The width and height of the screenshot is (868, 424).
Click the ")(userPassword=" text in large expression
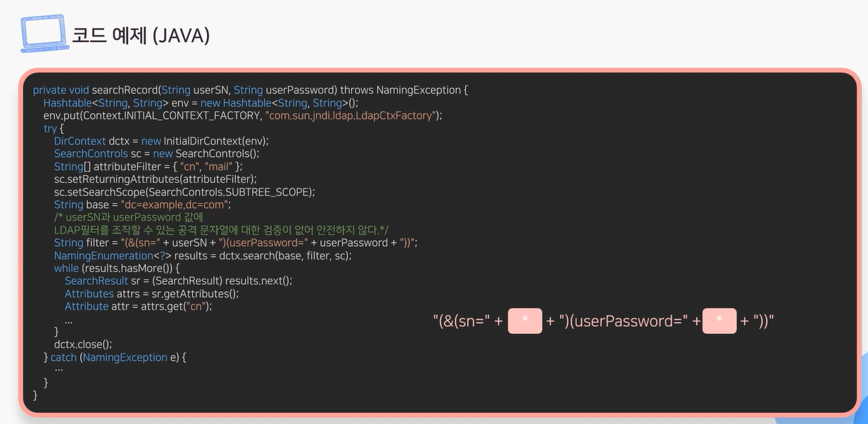click(x=624, y=321)
